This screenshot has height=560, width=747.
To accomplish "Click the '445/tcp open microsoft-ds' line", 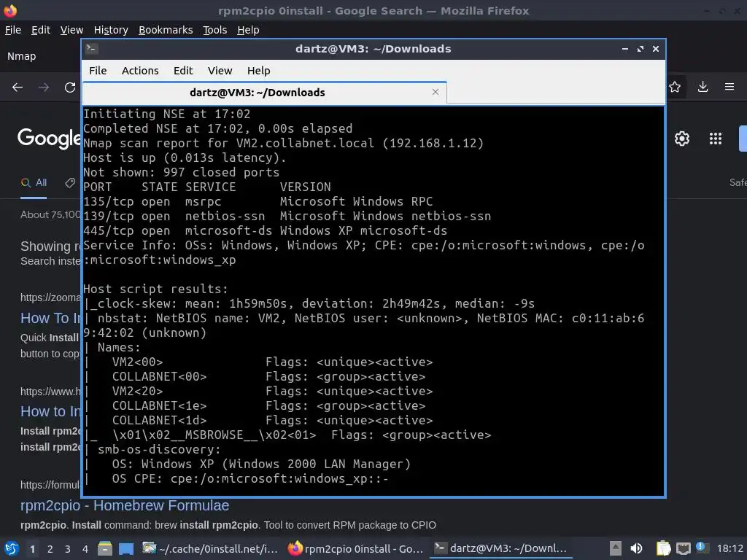I will coord(266,231).
